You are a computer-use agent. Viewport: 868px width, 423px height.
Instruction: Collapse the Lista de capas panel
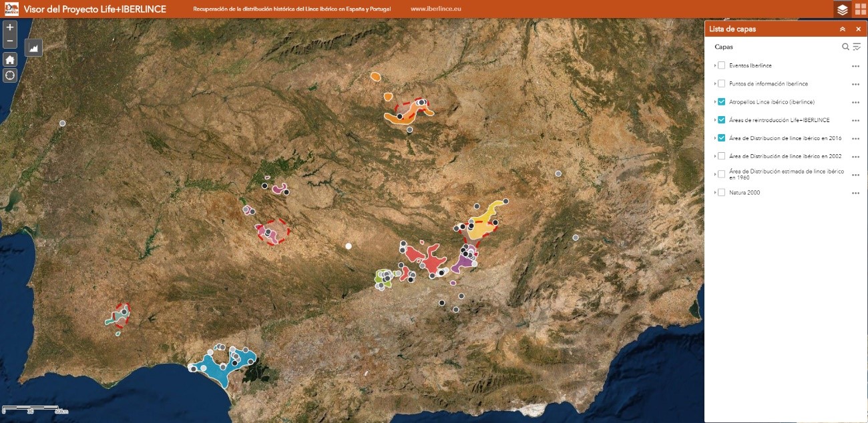pos(843,29)
